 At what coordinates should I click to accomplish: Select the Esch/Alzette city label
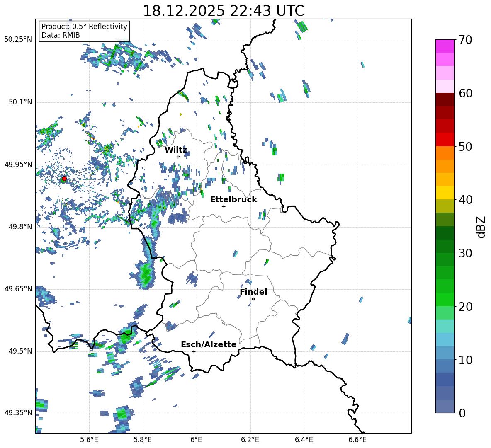[x=209, y=344]
